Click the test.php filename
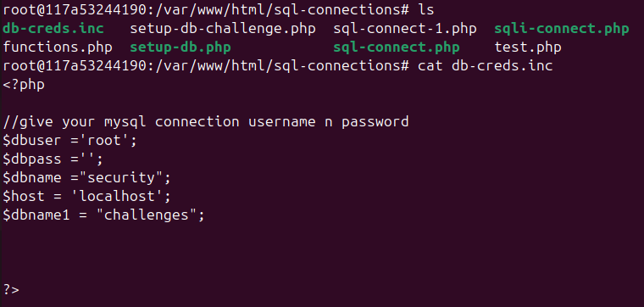This screenshot has width=644, height=307. click(x=528, y=47)
